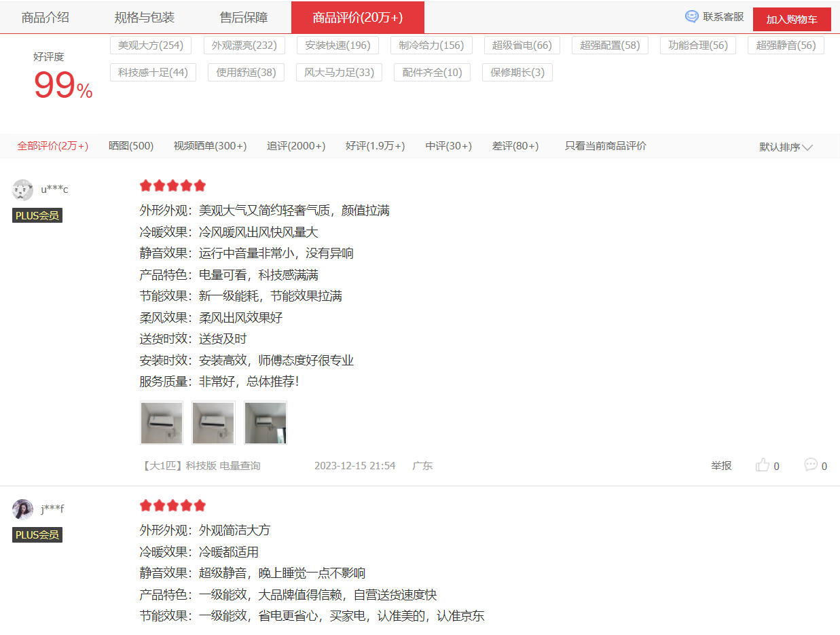
Task: Select the 超强配置(58) tag
Action: [x=610, y=46]
